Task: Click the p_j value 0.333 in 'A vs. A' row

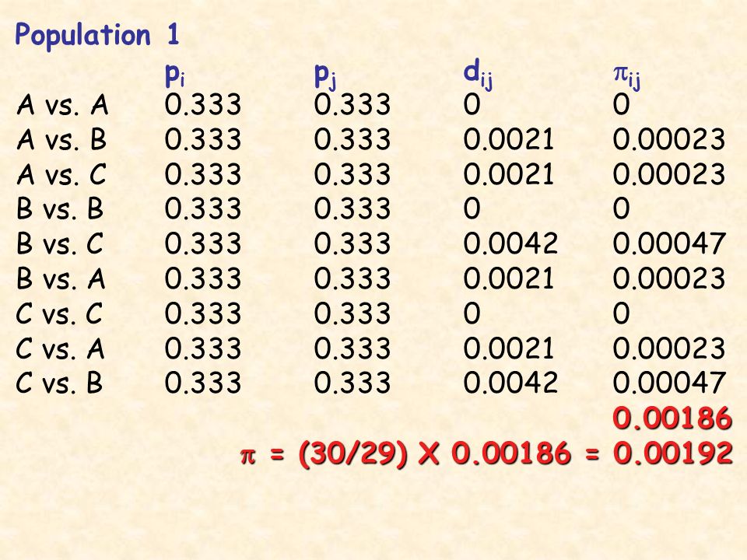Action: (x=352, y=105)
